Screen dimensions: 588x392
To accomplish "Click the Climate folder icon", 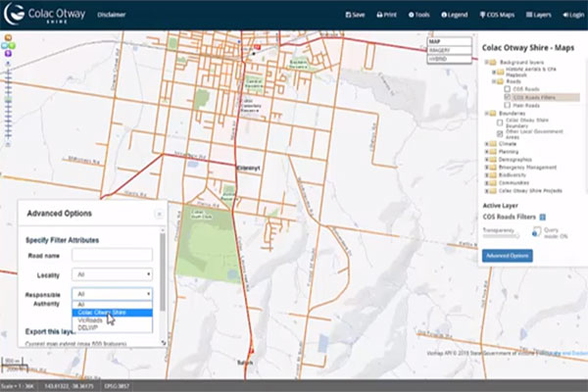I will click(x=493, y=144).
